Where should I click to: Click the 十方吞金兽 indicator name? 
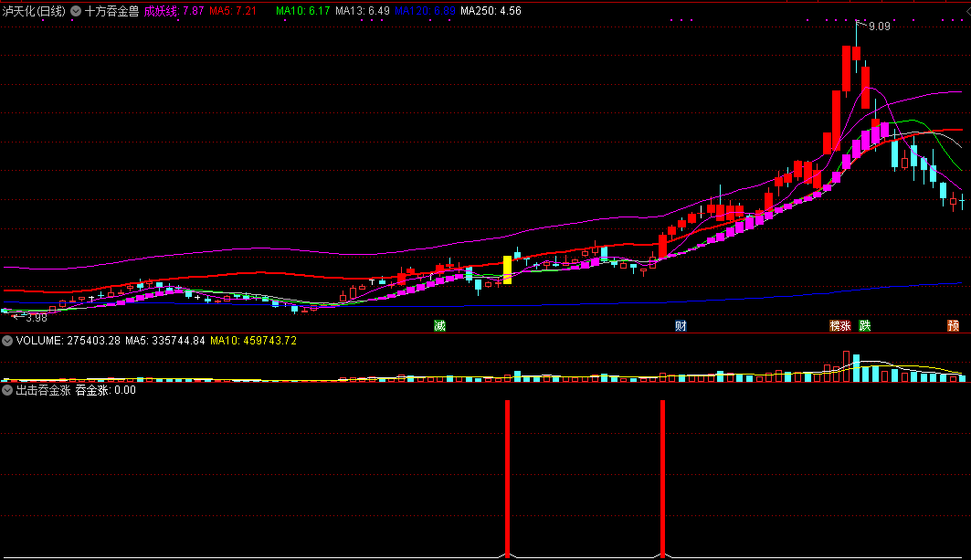(111, 11)
